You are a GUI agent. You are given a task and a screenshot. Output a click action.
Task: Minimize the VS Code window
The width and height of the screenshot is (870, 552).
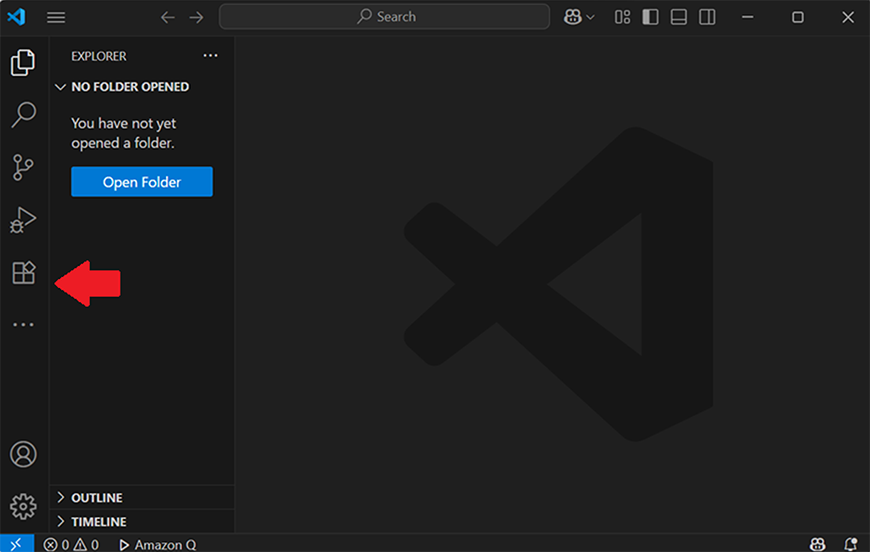pyautogui.click(x=747, y=17)
